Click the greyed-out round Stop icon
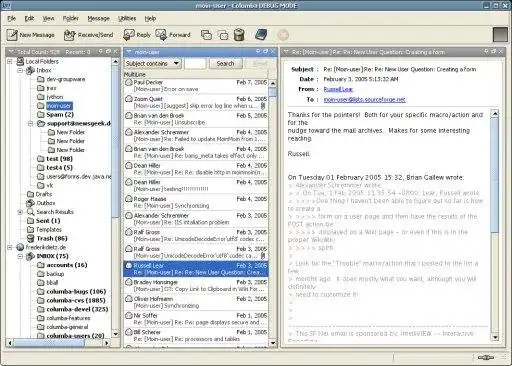512x366 pixels. coord(283,35)
